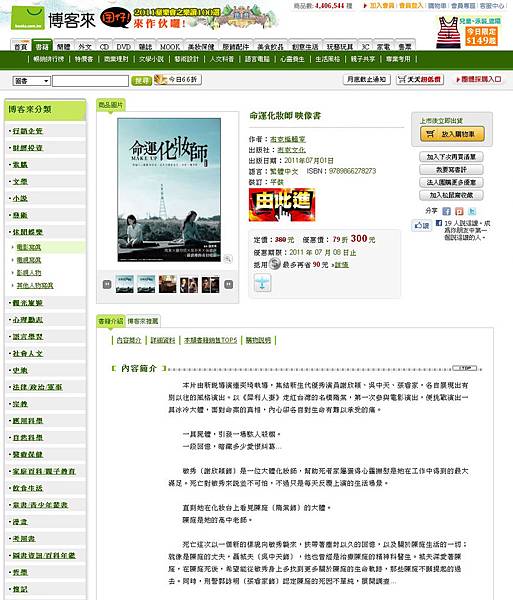Open 語言電腦 in green submenu bar
This screenshot has height=600, width=513.
tap(257, 59)
